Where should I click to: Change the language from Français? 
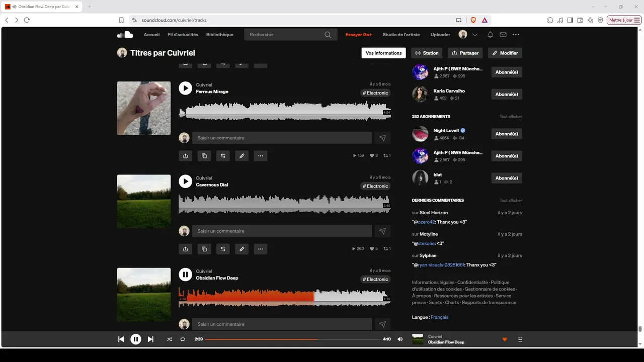[439, 317]
